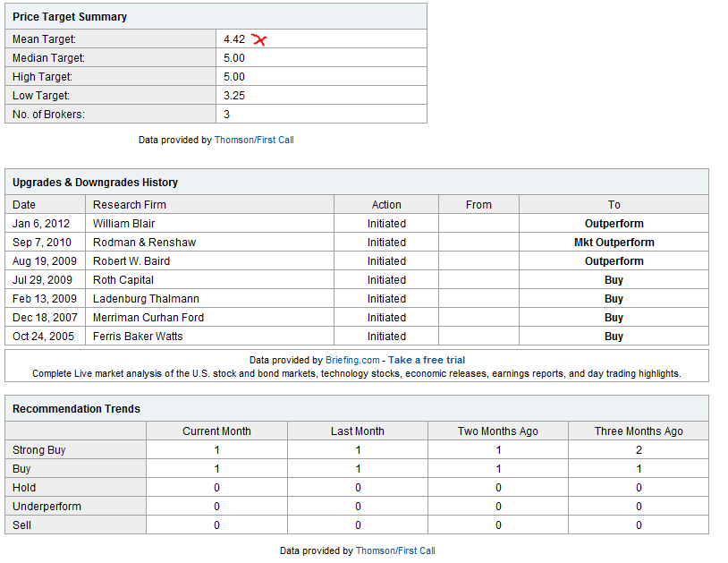The height and width of the screenshot is (563, 728).
Task: Select the Low Target value 3.25
Action: 234,96
